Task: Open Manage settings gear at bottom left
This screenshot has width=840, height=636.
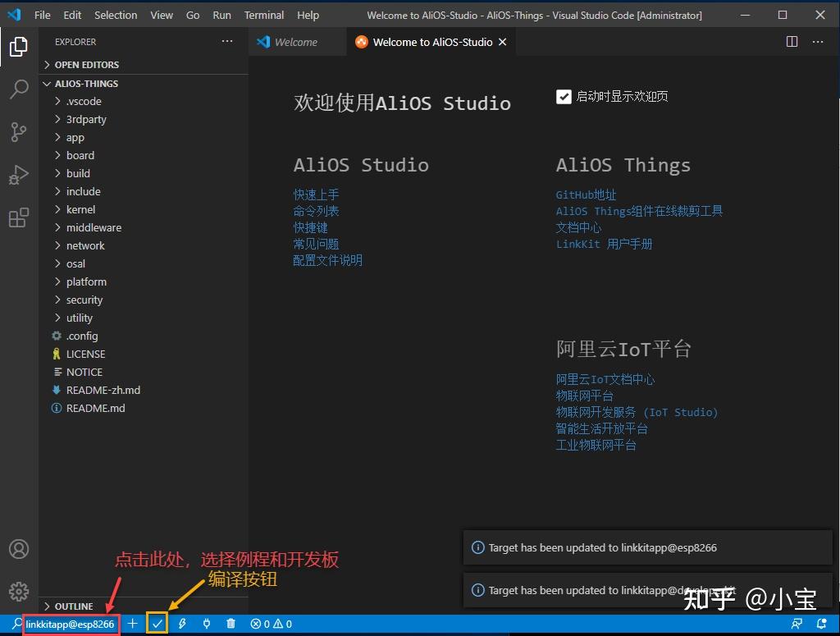Action: coord(18,591)
